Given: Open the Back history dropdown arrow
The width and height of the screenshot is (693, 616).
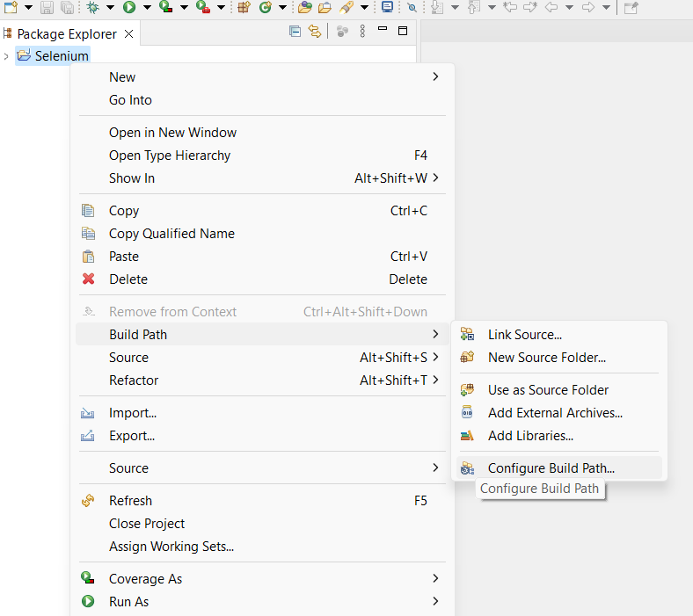Looking at the screenshot, I should point(570,8).
